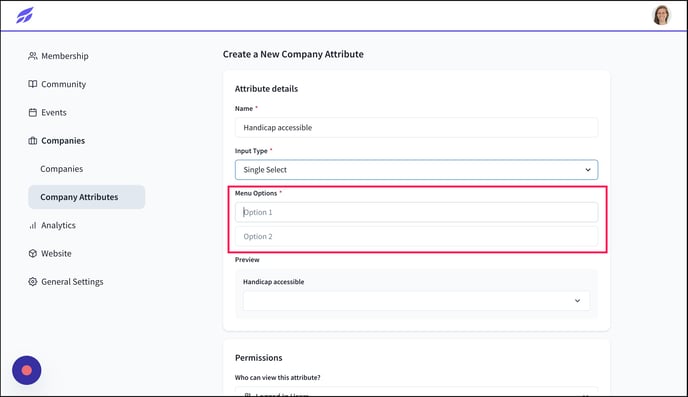
Task: Click the Analytics bar chart icon
Action: pos(32,225)
